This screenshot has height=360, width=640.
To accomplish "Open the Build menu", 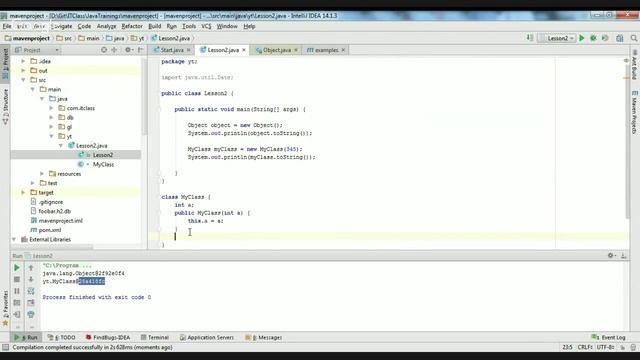I will 155,26.
